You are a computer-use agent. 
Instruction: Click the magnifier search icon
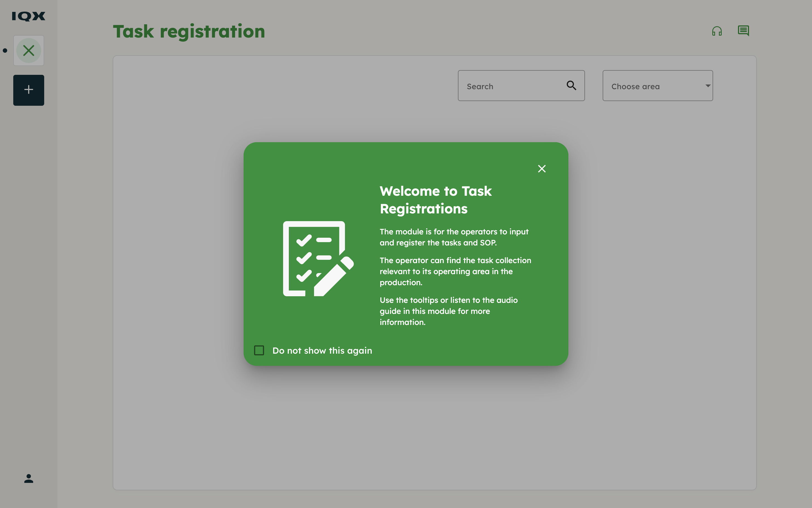[571, 86]
